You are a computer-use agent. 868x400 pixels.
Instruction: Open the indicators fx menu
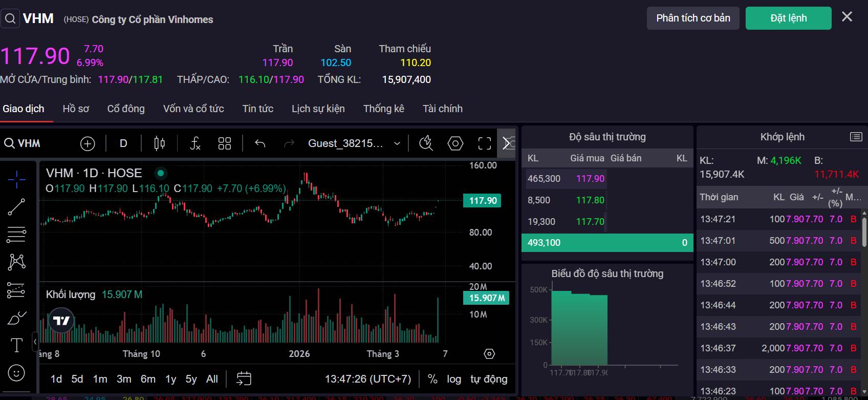(x=195, y=143)
